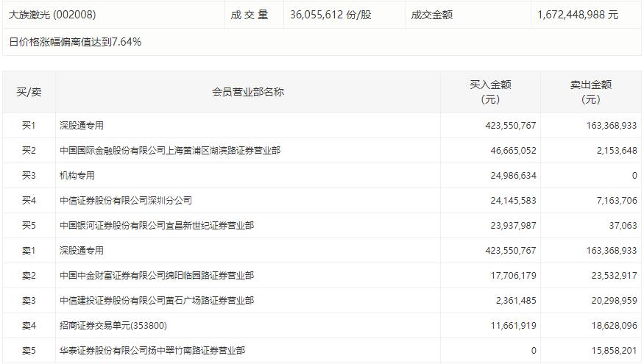Click buy amount 0 in 卖5 row
The height and width of the screenshot is (364, 644).
pyautogui.click(x=534, y=351)
